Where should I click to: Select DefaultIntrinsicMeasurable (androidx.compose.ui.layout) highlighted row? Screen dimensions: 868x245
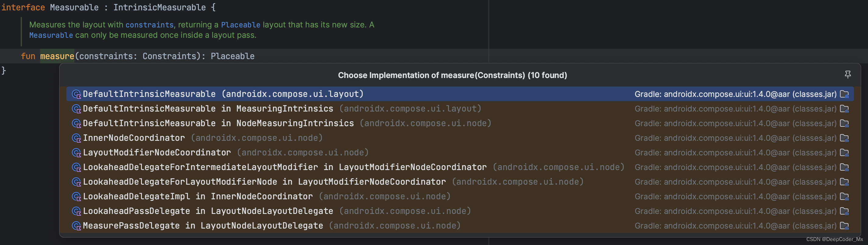[x=460, y=94]
